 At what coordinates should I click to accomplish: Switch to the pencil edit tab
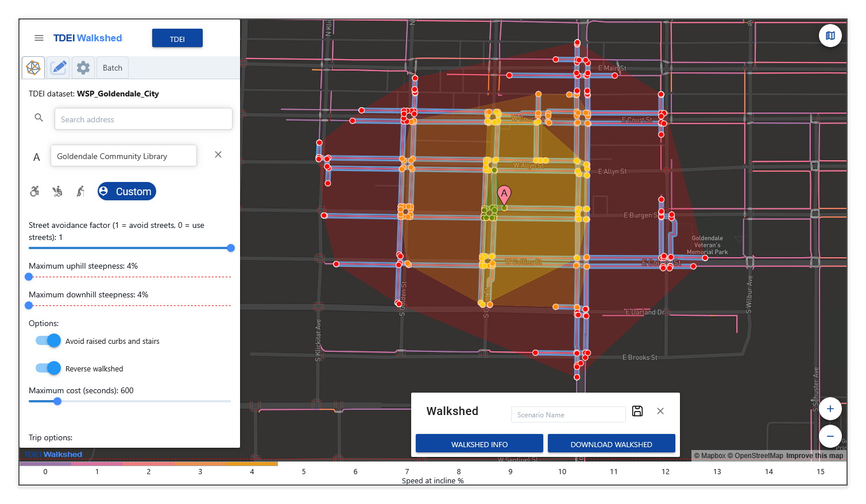click(x=58, y=68)
